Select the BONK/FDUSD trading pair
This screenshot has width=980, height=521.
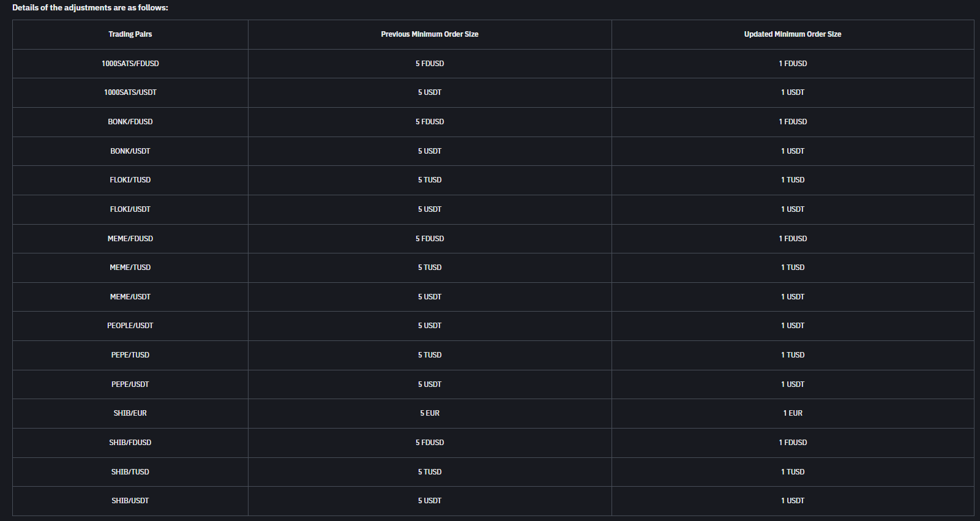[x=130, y=122]
